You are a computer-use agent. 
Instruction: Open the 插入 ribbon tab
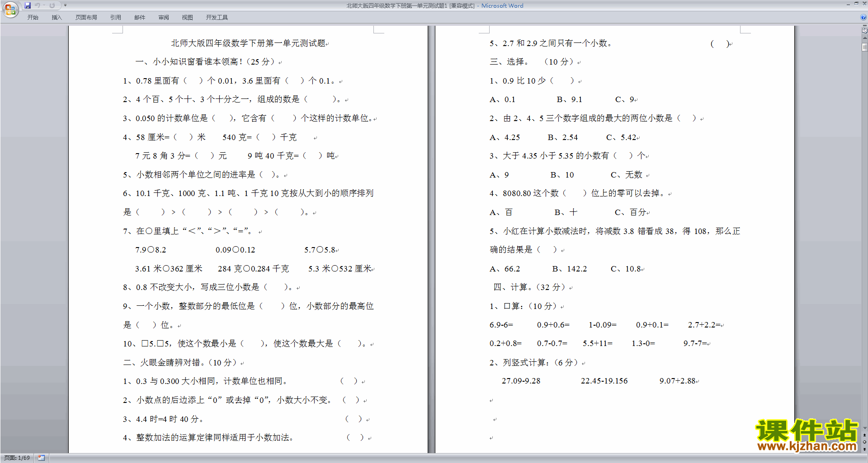tap(57, 17)
